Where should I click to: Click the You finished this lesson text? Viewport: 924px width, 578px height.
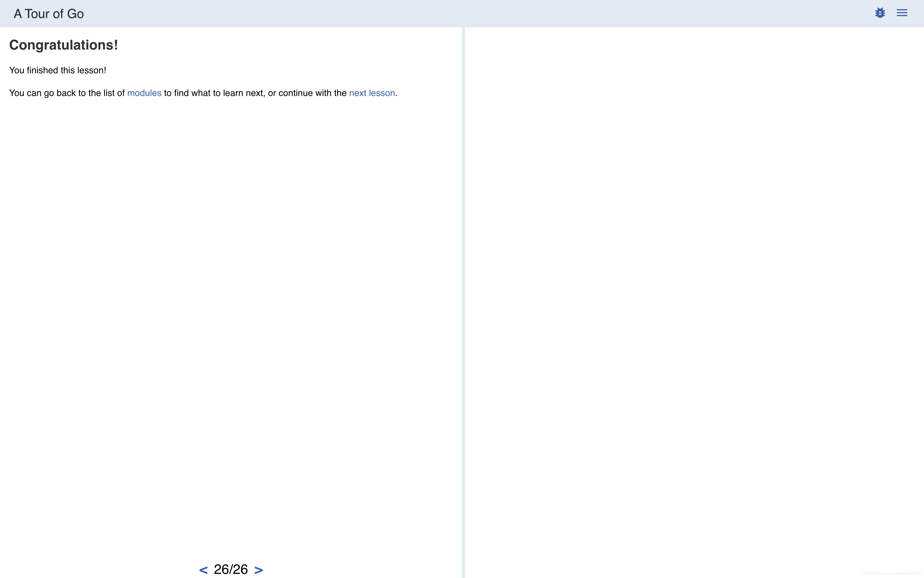coord(58,70)
